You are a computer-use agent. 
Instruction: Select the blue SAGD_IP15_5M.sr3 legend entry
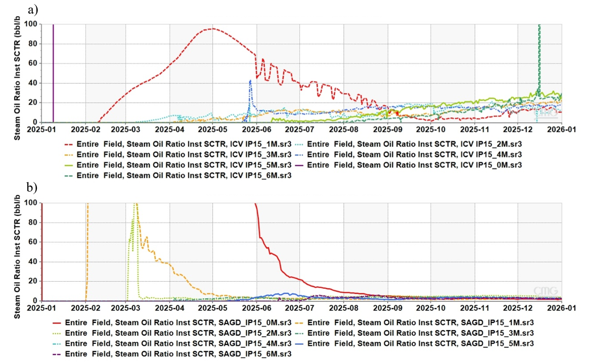tap(414, 344)
